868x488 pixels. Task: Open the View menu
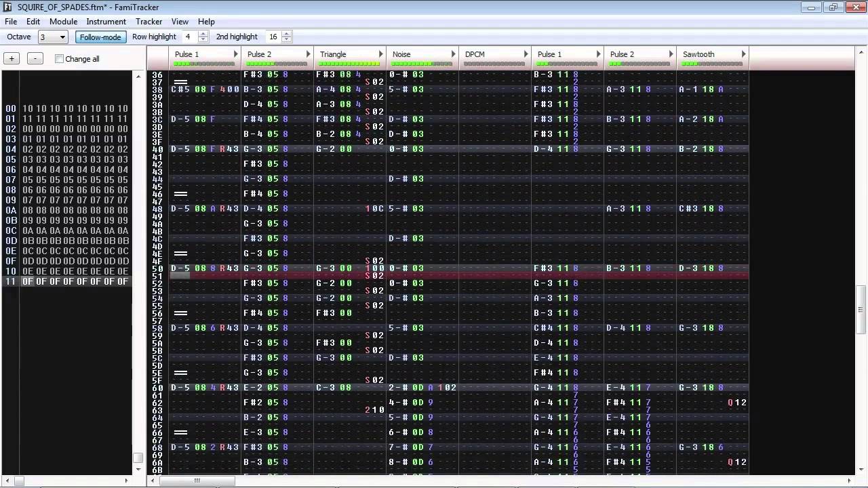(180, 22)
